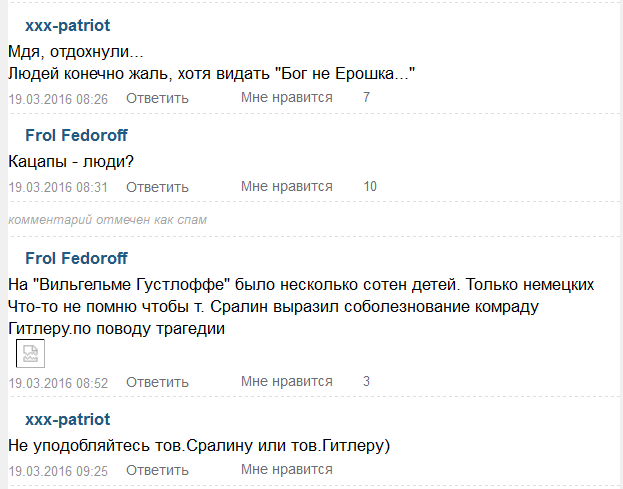Like the comment posted at 08:26

coord(286,97)
